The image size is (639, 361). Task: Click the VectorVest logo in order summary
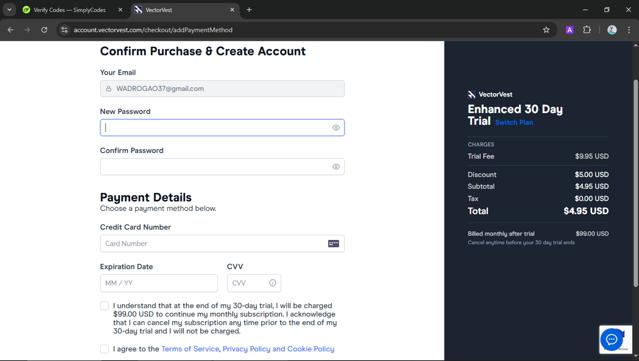[490, 95]
